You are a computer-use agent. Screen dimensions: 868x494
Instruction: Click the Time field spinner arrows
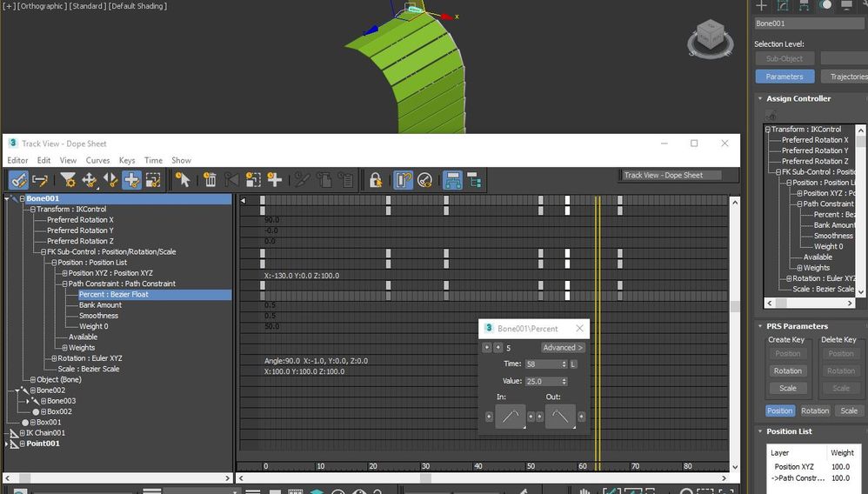(564, 364)
